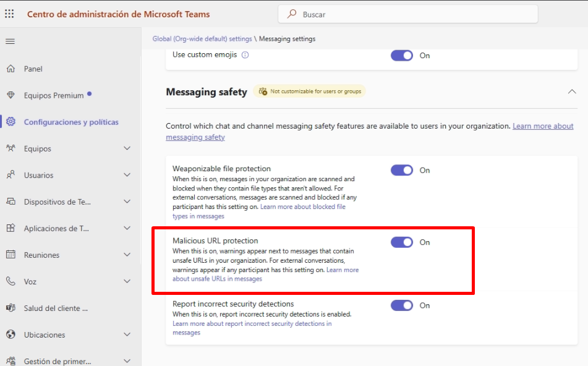
Task: Expand the Usuarios menu chevron
Action: (x=127, y=175)
